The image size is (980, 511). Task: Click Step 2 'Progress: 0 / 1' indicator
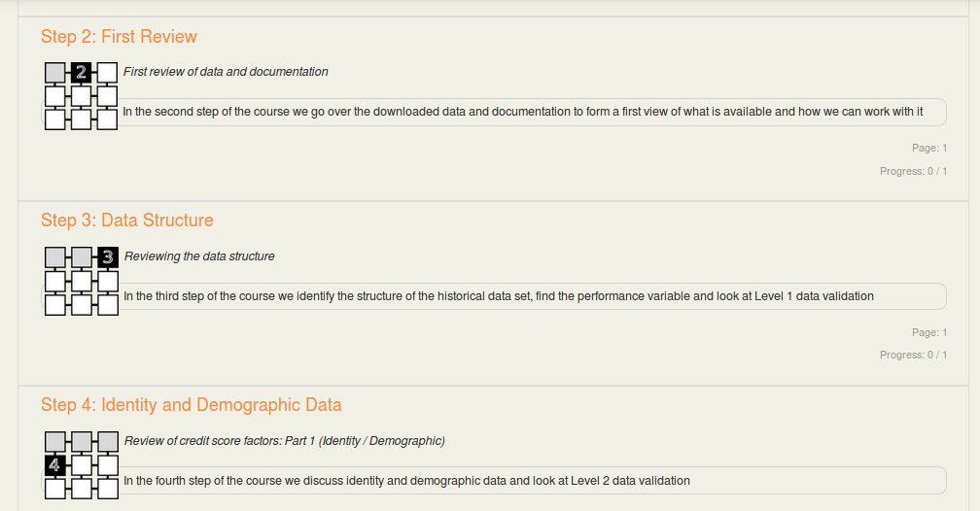[913, 171]
